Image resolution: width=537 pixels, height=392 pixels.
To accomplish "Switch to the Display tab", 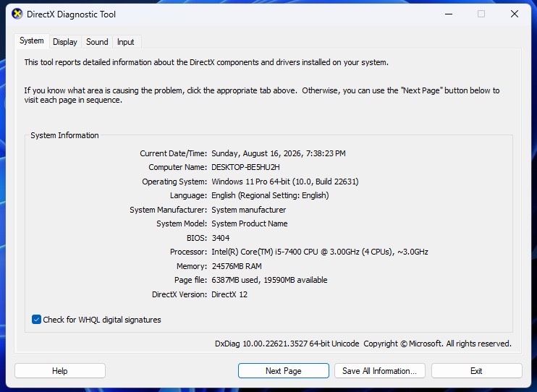I will pyautogui.click(x=64, y=42).
